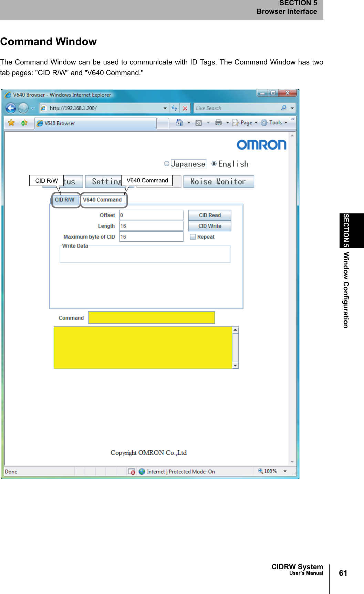Click the yellow command output text area
The image size is (364, 594).
[143, 348]
